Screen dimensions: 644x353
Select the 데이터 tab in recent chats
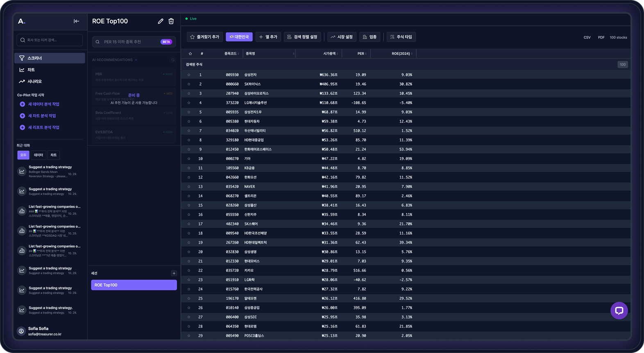pyautogui.click(x=39, y=155)
